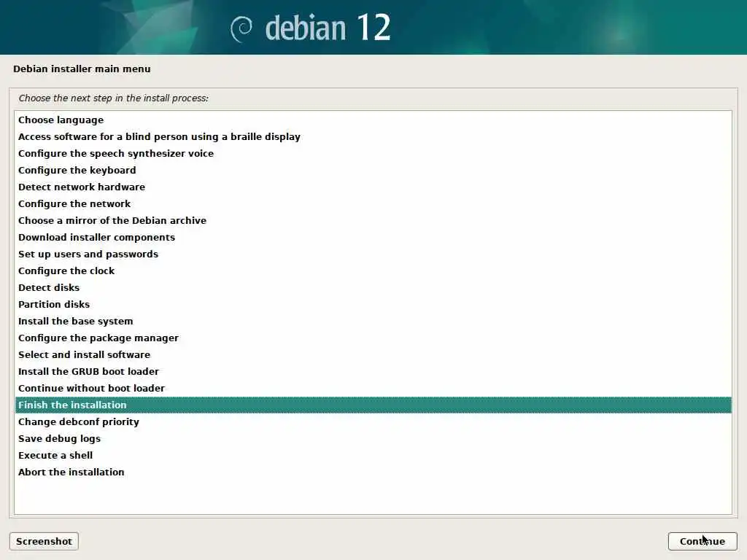Select Choose a mirror of the Debian archive
The height and width of the screenshot is (560, 747).
tap(373, 220)
